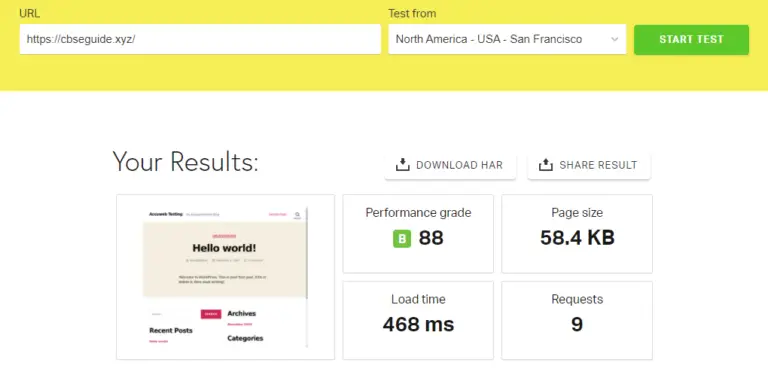The height and width of the screenshot is (378, 768).
Task: Click the green B grade badge
Action: tap(402, 238)
